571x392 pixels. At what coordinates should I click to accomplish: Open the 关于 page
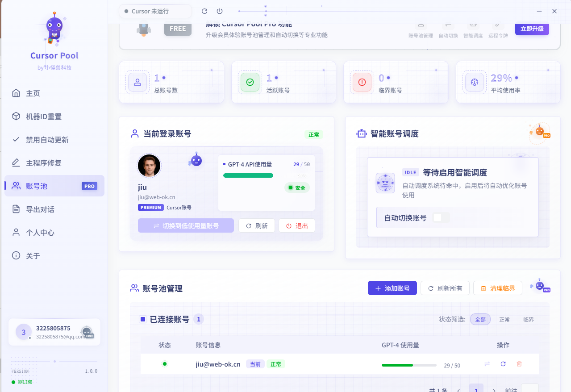pyautogui.click(x=54, y=256)
